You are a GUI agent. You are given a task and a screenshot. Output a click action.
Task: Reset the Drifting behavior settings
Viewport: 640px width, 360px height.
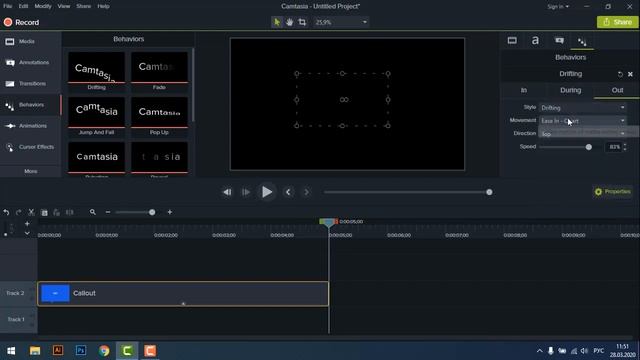pos(620,74)
